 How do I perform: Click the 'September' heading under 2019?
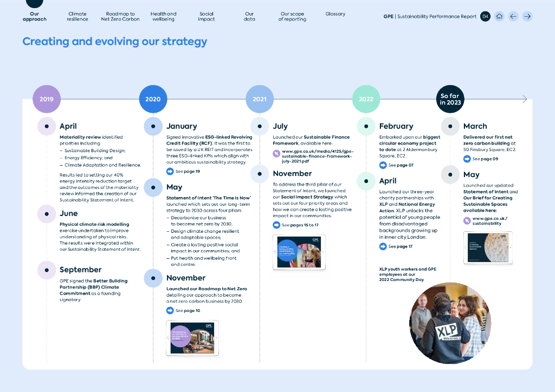pos(80,270)
